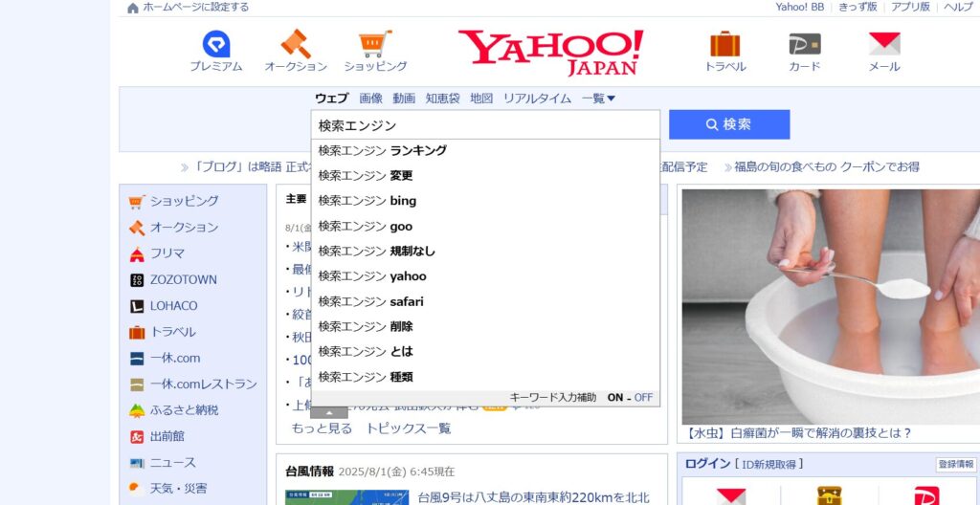The height and width of the screenshot is (505, 980).
Task: Choose suggestion 検索エンジン とは
Action: click(x=485, y=351)
